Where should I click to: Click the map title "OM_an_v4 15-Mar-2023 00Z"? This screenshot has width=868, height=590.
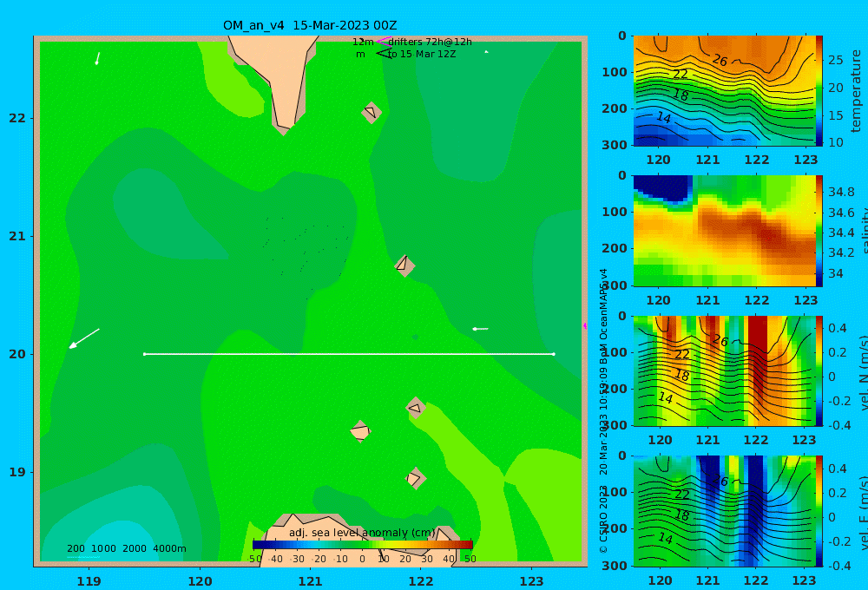(x=310, y=25)
